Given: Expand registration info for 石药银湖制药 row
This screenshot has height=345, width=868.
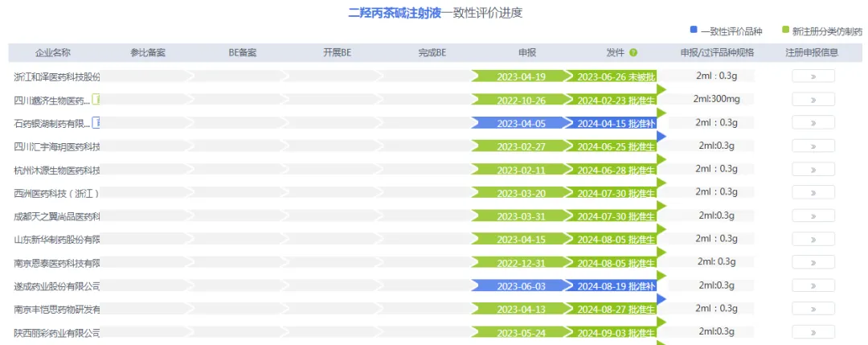Looking at the screenshot, I should 813,123.
